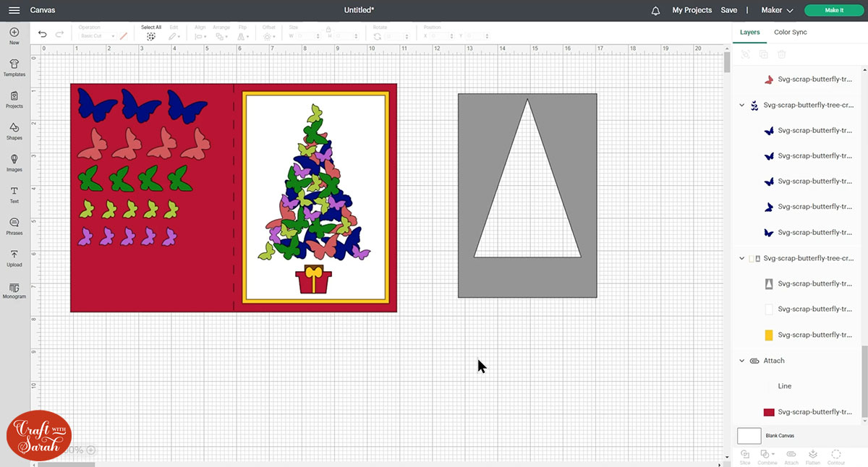This screenshot has width=868, height=467.
Task: Click the zoom in plus button
Action: [x=90, y=450]
